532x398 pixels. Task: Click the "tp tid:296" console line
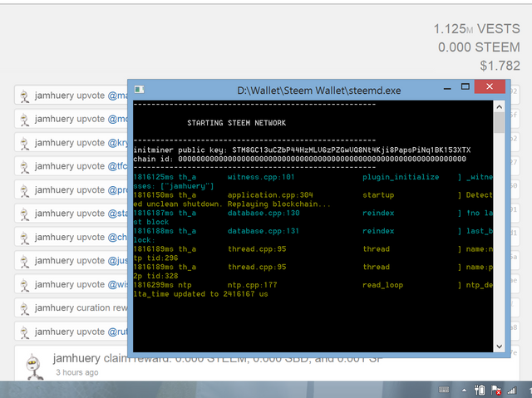(x=155, y=258)
